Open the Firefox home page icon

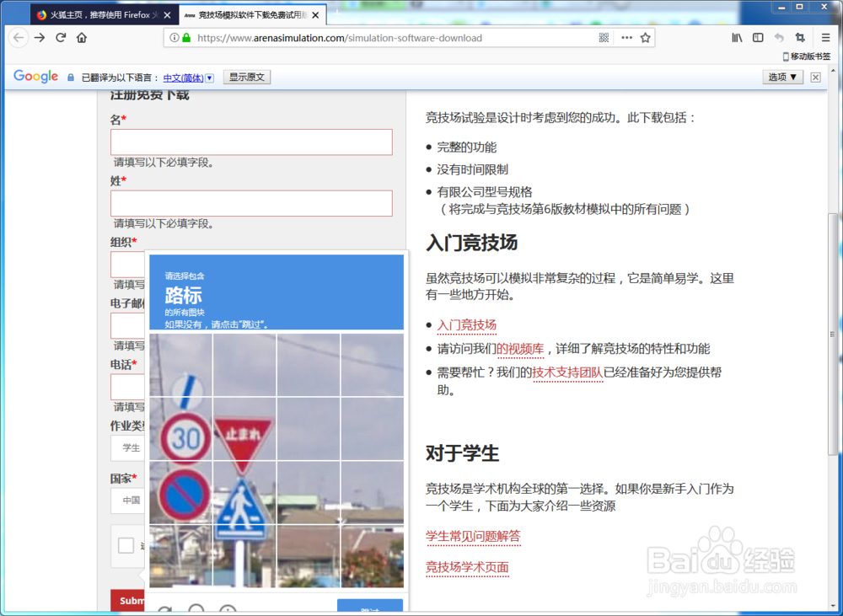click(82, 38)
